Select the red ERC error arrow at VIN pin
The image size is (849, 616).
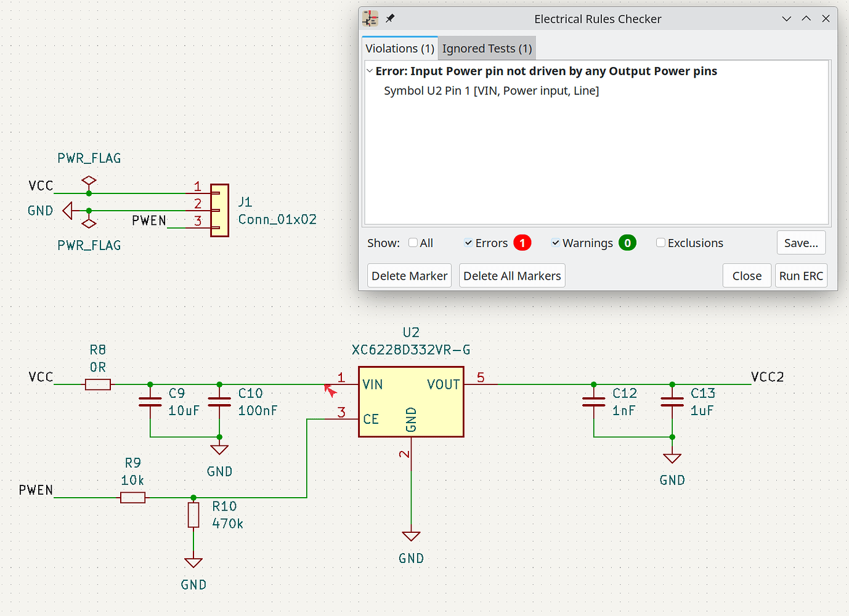pos(331,390)
